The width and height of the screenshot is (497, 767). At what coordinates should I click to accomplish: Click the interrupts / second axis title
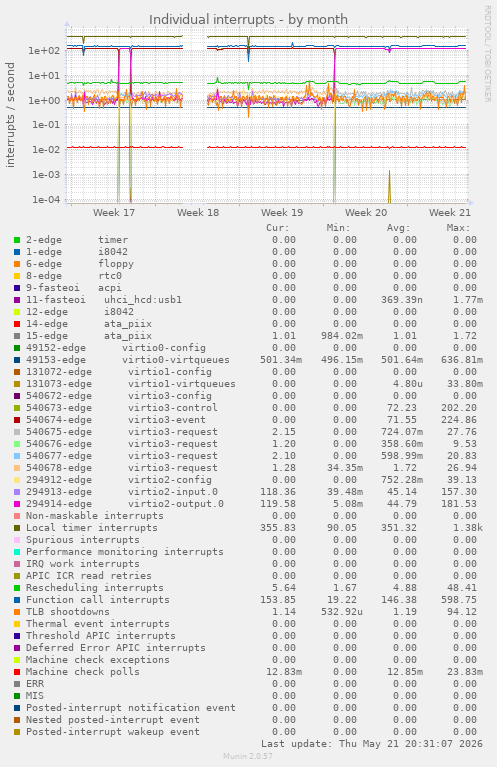(10, 115)
